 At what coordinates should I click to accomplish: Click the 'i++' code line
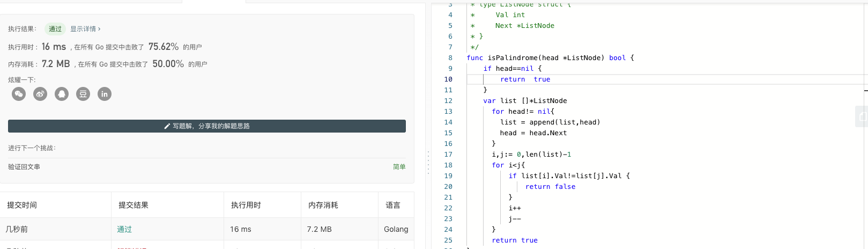[515, 208]
